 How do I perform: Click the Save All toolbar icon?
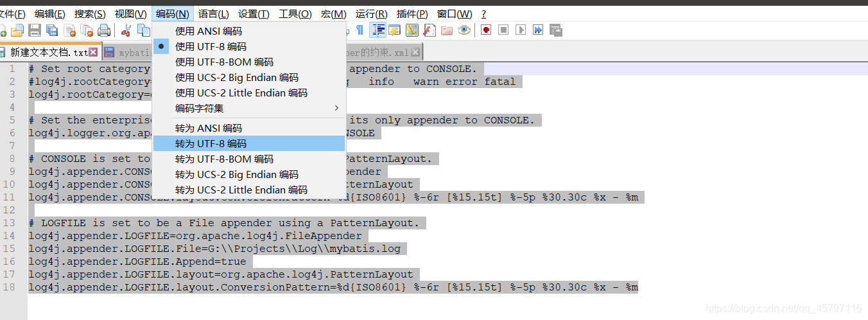click(x=52, y=30)
